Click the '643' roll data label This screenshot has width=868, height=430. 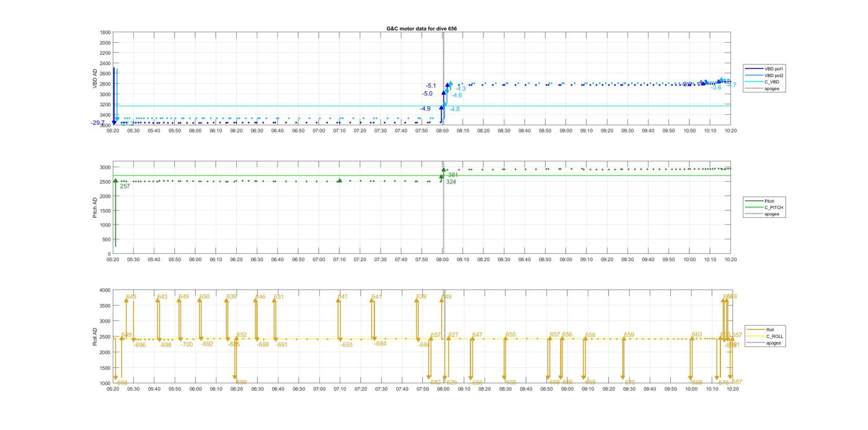pos(162,297)
